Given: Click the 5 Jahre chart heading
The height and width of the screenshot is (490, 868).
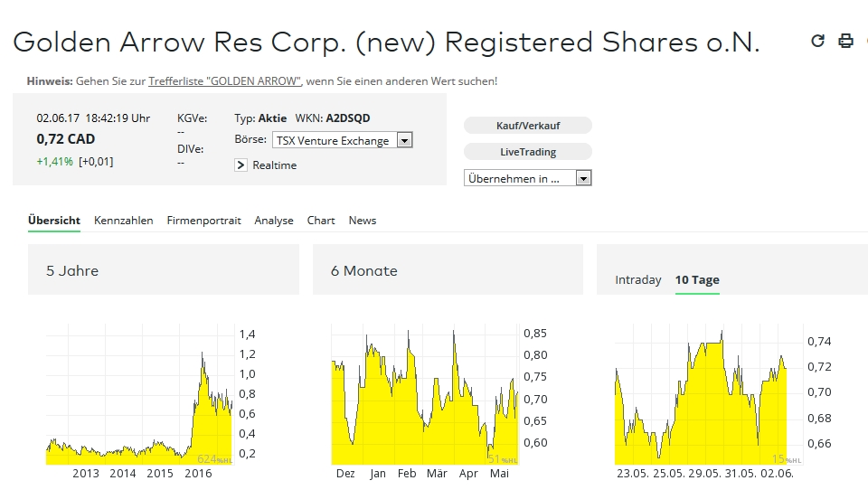Looking at the screenshot, I should [72, 270].
